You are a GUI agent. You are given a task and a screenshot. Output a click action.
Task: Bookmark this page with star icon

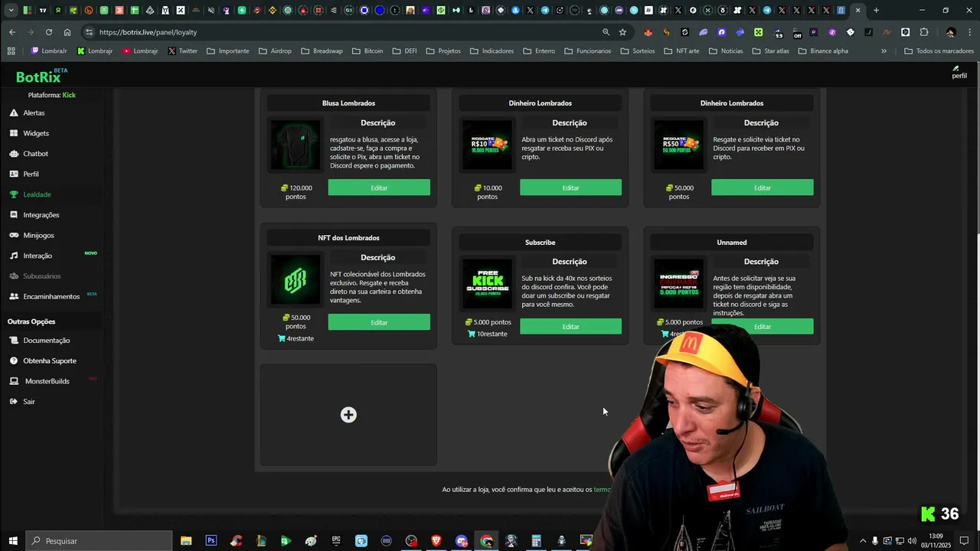(622, 32)
